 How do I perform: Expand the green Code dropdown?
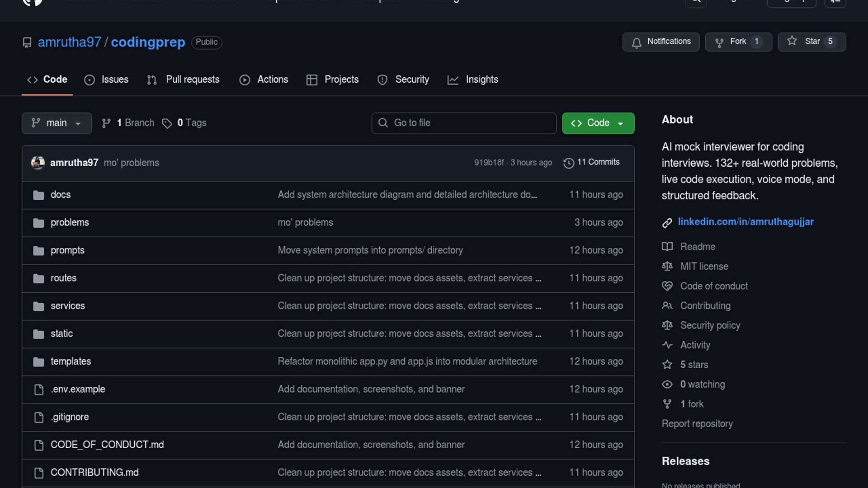pyautogui.click(x=598, y=123)
